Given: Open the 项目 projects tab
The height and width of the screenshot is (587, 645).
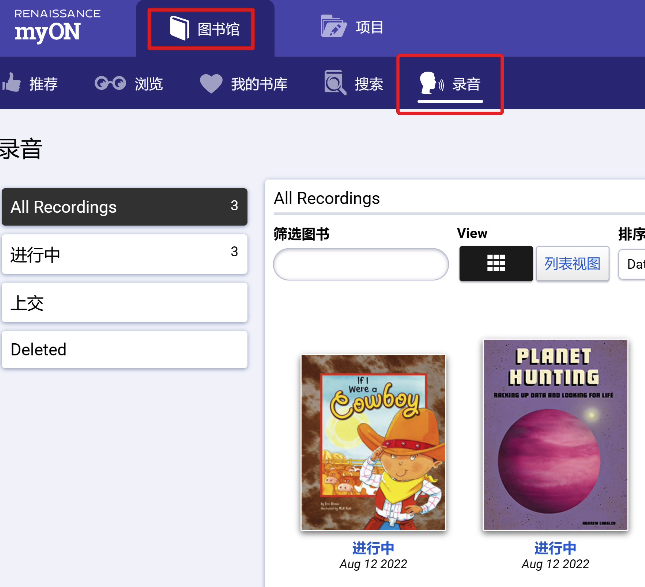Looking at the screenshot, I should coord(352,27).
